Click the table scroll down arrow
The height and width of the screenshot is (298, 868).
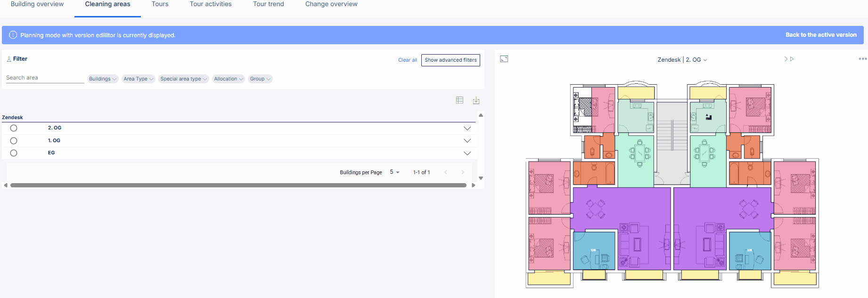click(x=481, y=178)
